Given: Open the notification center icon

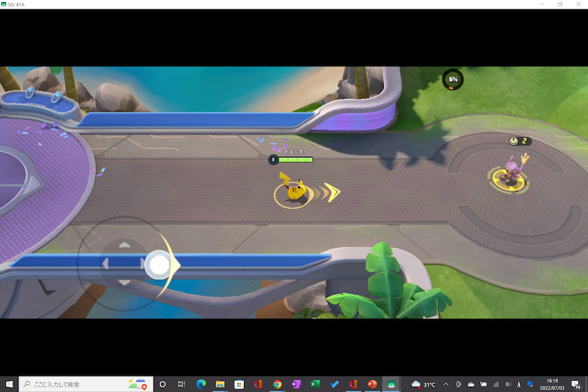Looking at the screenshot, I should (x=577, y=384).
